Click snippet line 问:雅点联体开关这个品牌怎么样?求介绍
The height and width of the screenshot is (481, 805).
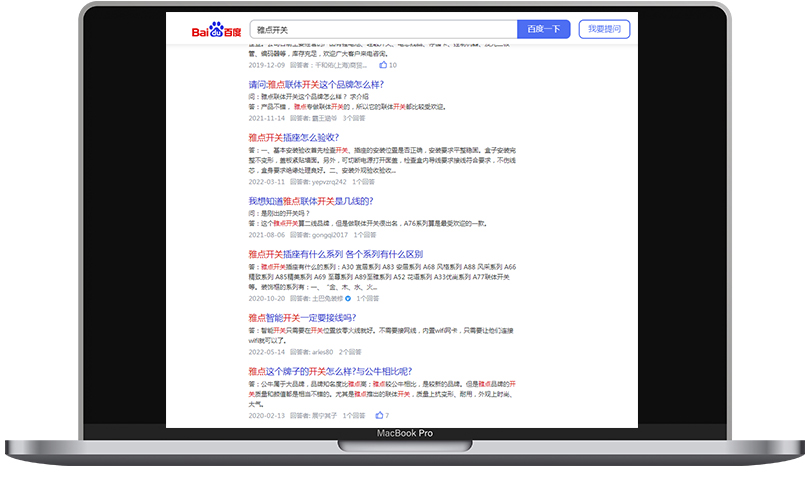pos(309,97)
